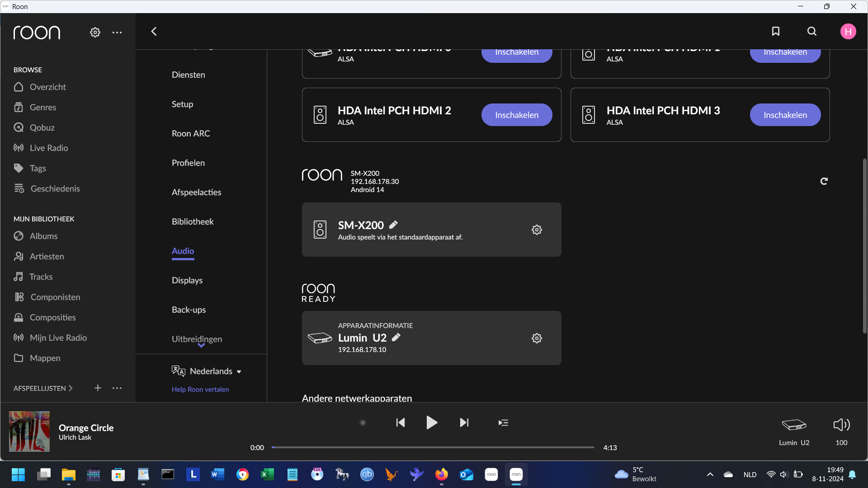Edit the SM-X200 zone name

pyautogui.click(x=394, y=225)
